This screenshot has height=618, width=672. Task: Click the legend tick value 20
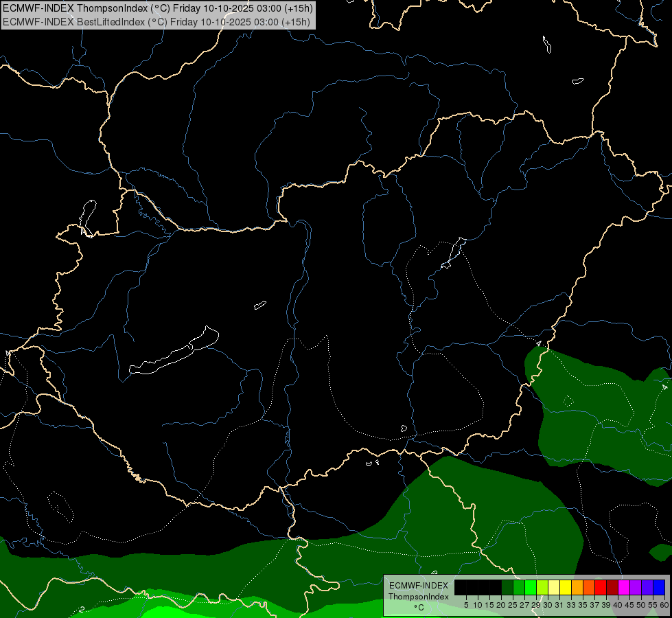click(501, 605)
